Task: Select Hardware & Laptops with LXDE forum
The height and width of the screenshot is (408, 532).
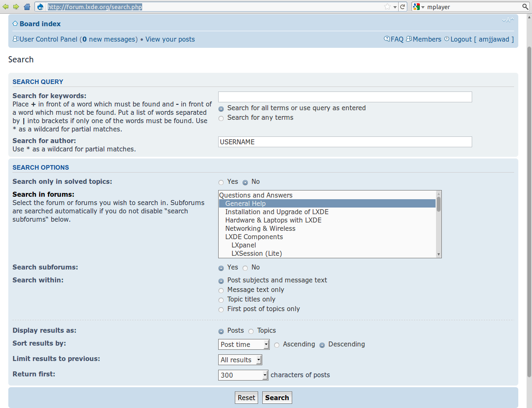Action: 327,220
